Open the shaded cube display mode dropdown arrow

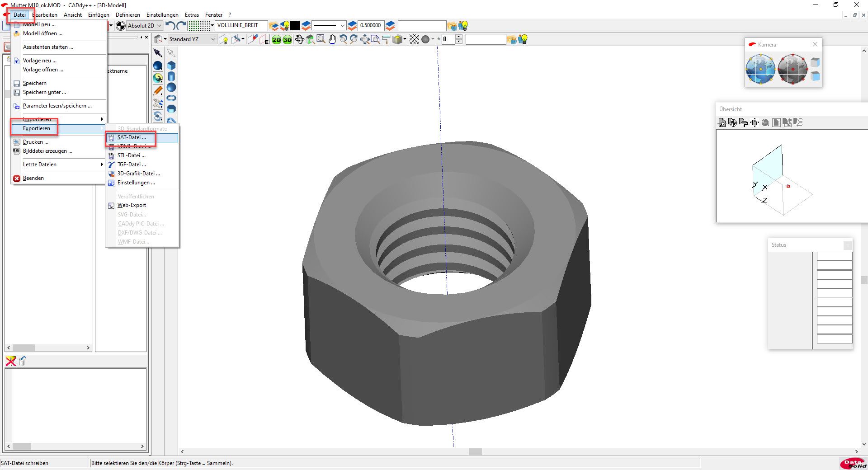[x=405, y=39]
